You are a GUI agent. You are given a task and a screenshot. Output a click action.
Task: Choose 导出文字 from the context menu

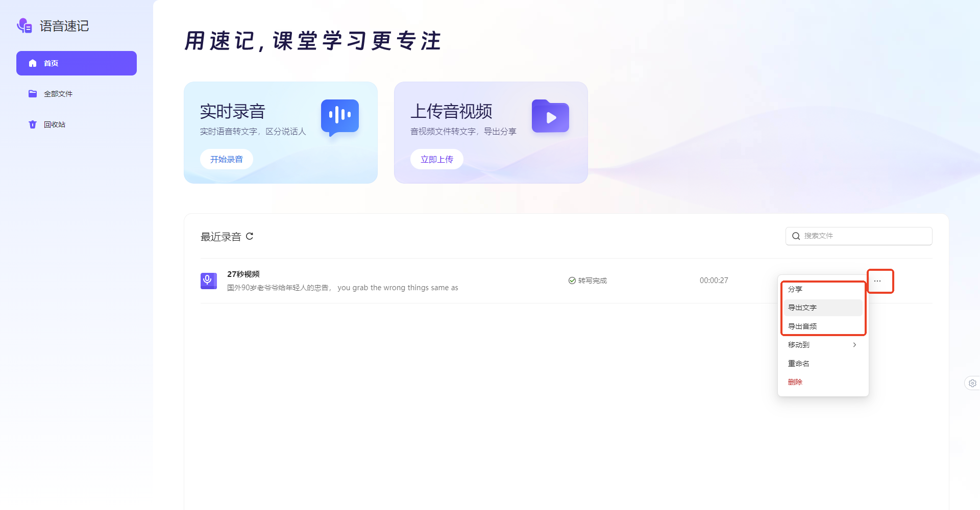pyautogui.click(x=823, y=308)
